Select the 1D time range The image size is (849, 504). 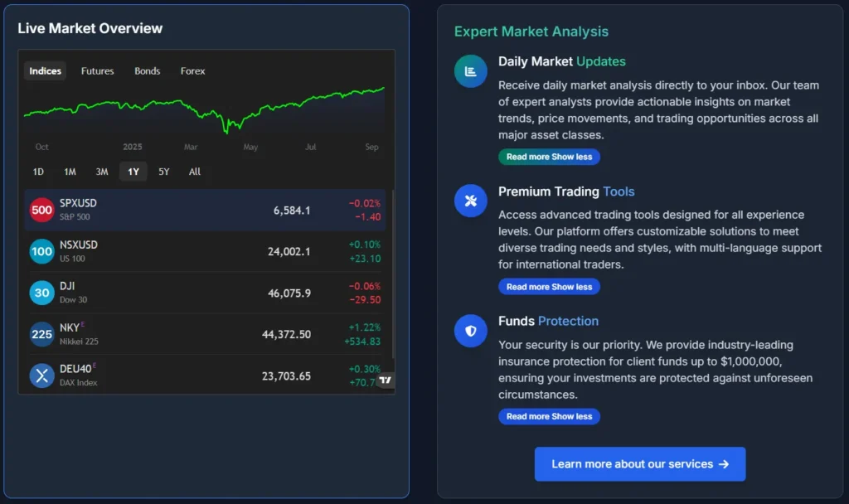[x=38, y=172]
